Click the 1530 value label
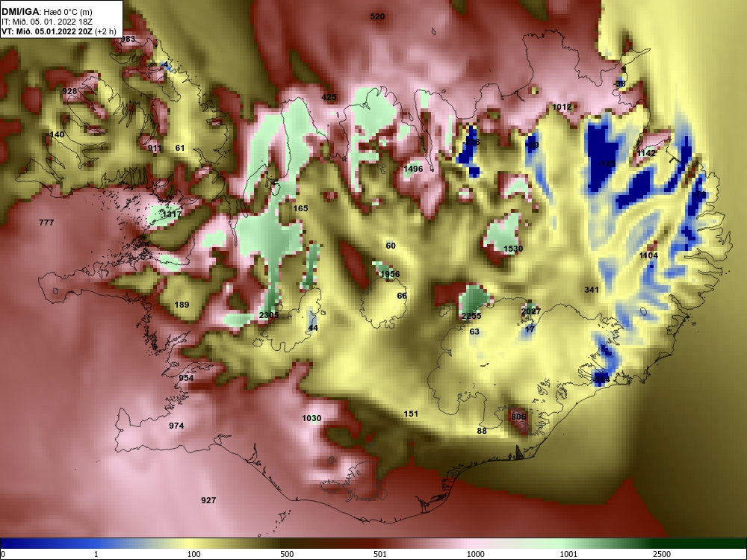 (x=513, y=249)
